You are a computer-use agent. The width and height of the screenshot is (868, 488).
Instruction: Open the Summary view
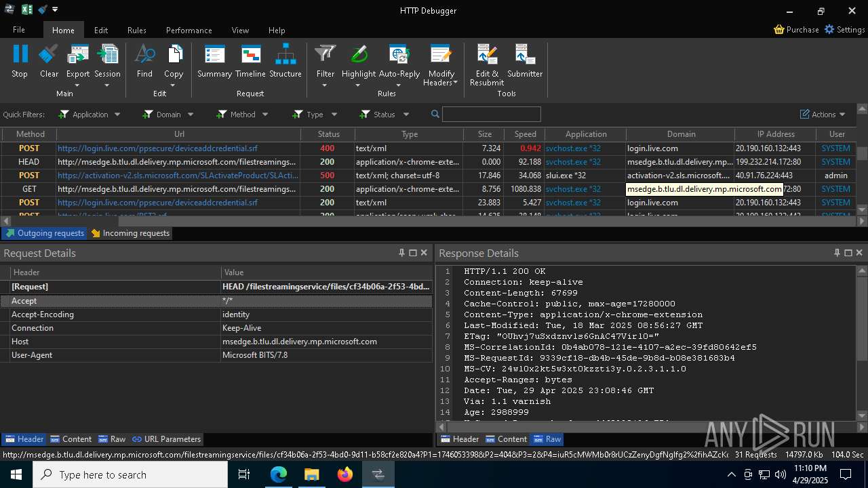pyautogui.click(x=214, y=61)
